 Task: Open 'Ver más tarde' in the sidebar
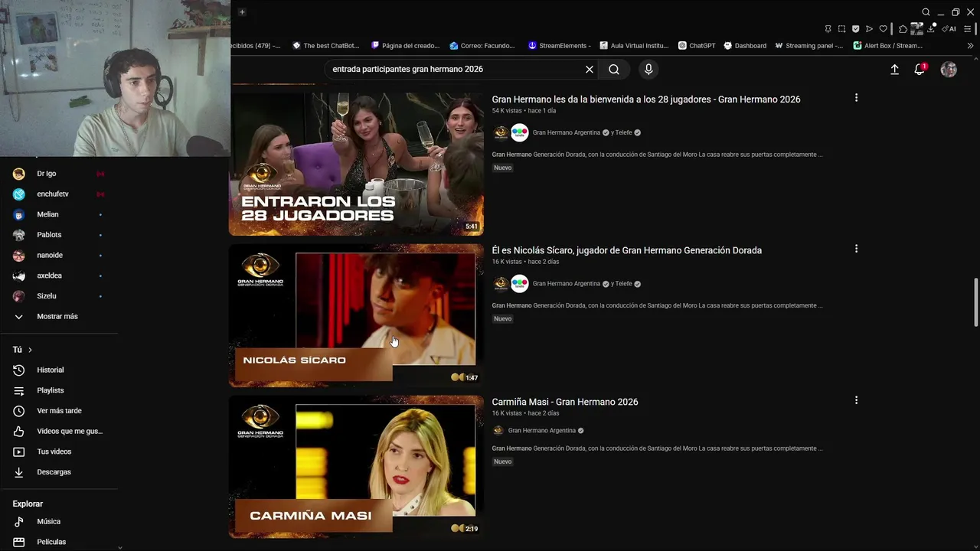click(x=59, y=411)
